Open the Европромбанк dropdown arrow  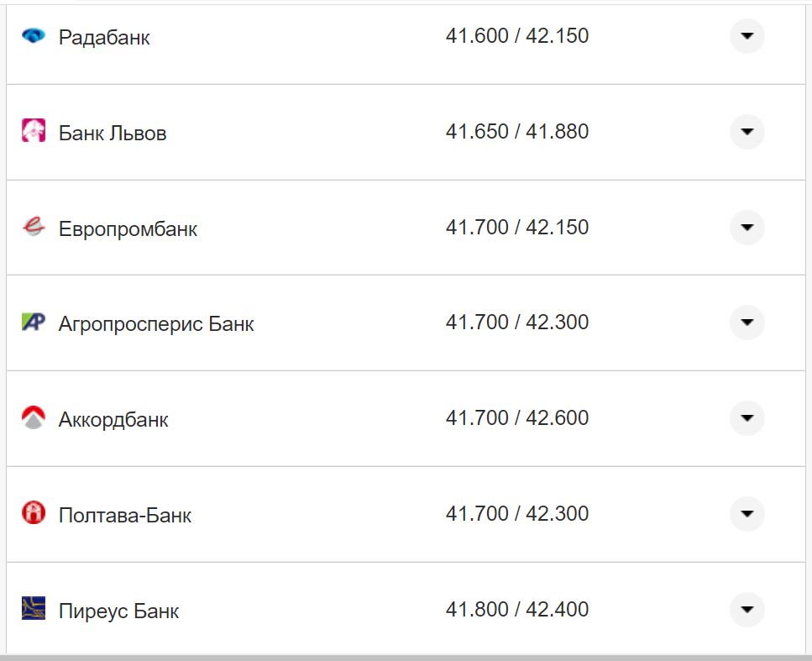(747, 228)
